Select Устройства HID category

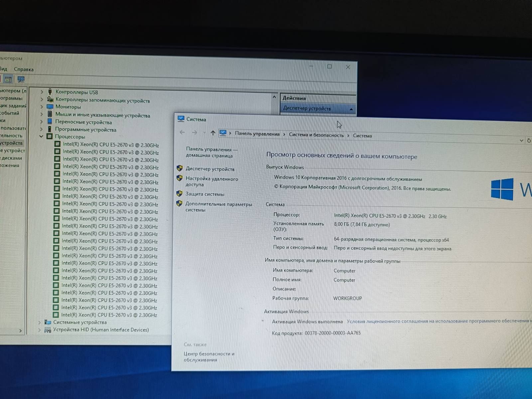pyautogui.click(x=101, y=330)
